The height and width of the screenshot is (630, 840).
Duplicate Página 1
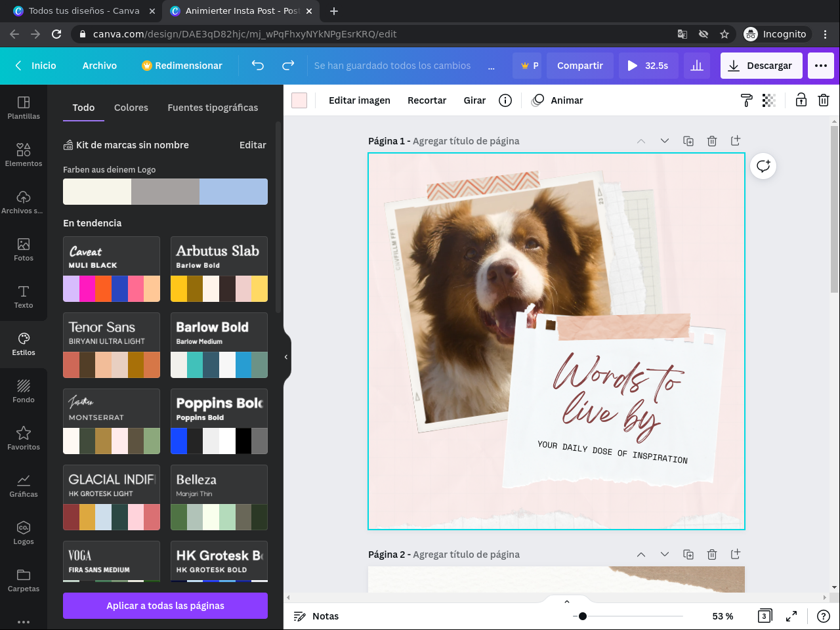click(x=688, y=141)
